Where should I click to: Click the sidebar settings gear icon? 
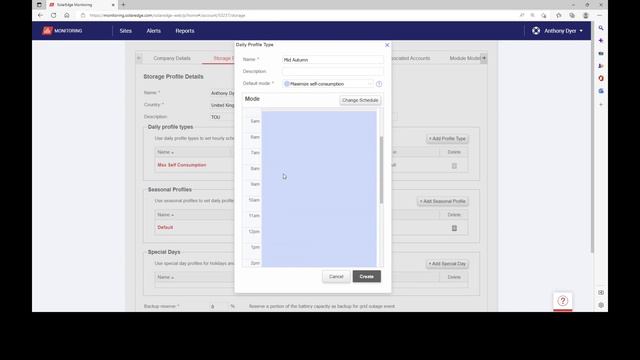tap(601, 305)
